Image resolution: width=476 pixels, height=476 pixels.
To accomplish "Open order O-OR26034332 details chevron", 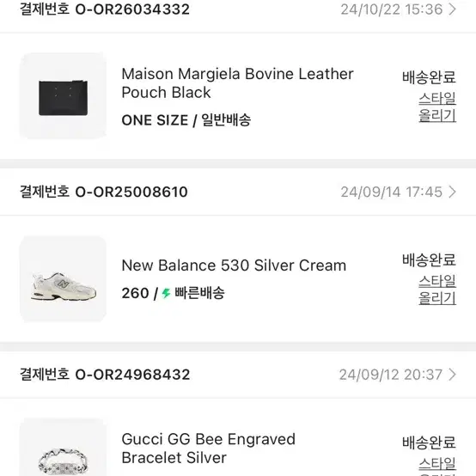I will (x=452, y=9).
